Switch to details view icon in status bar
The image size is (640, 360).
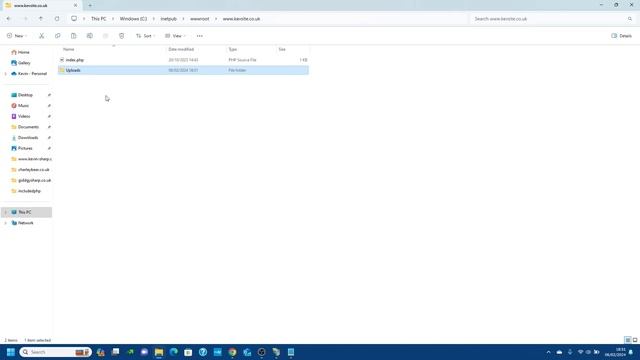628,340
